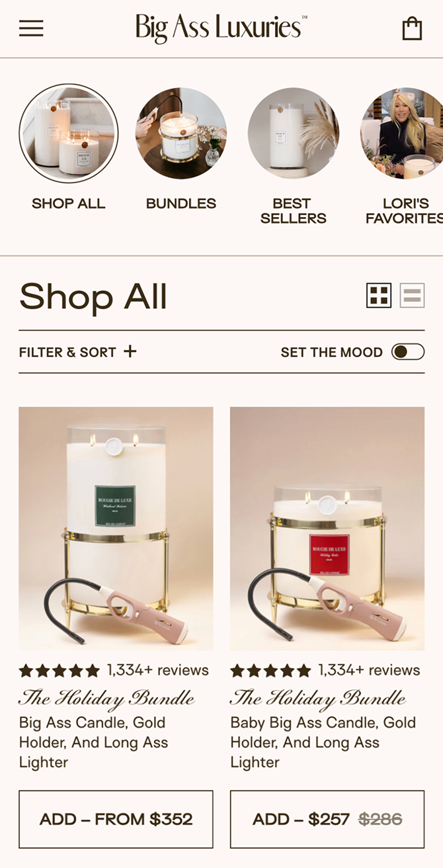Click the Best Sellers circle image

pyautogui.click(x=294, y=134)
